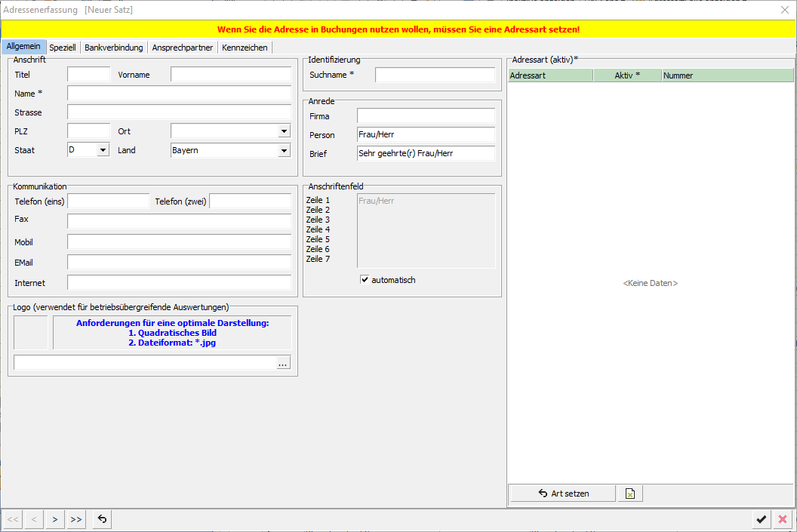Select the Kennzeichen tab
The height and width of the screenshot is (532, 797).
(245, 47)
